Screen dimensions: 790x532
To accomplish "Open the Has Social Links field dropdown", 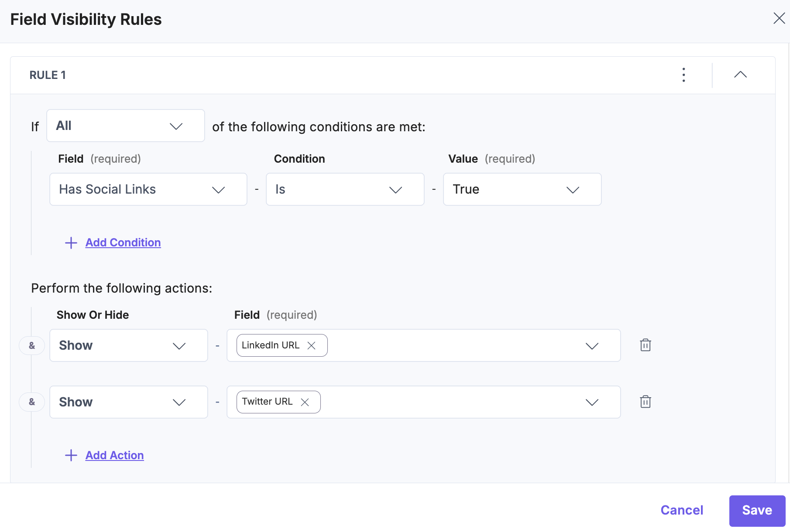I will 148,190.
